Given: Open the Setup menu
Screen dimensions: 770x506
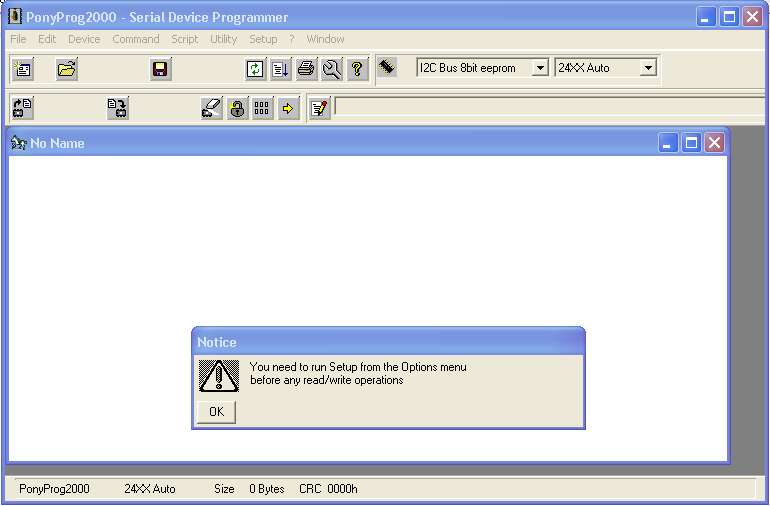Looking at the screenshot, I should [x=263, y=39].
